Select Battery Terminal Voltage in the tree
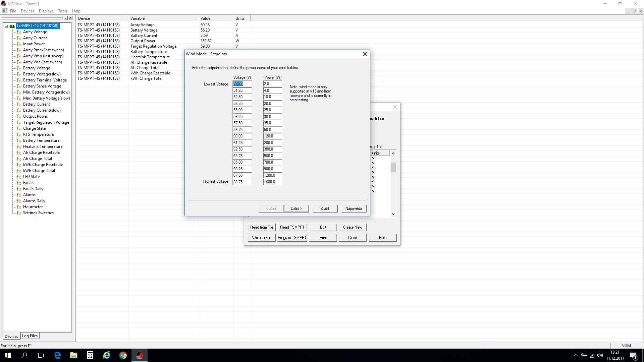Image resolution: width=644 pixels, height=362 pixels. click(x=45, y=80)
